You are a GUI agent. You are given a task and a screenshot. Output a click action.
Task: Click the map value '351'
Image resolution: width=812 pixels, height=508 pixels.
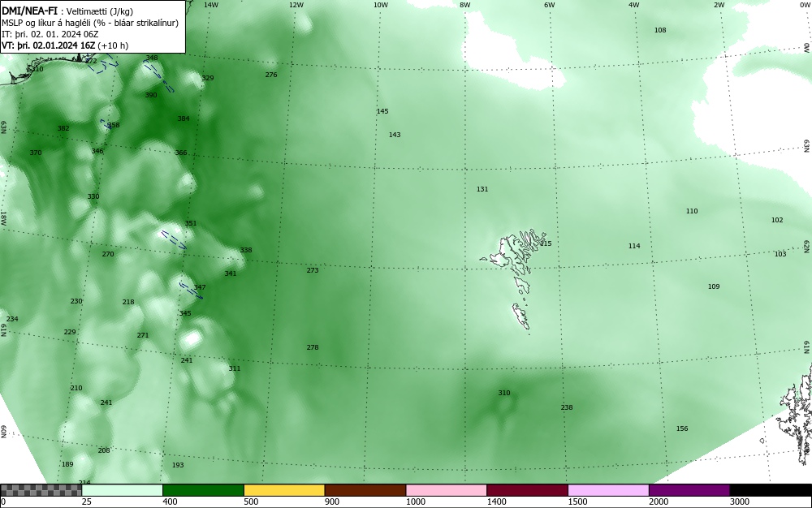tap(191, 223)
